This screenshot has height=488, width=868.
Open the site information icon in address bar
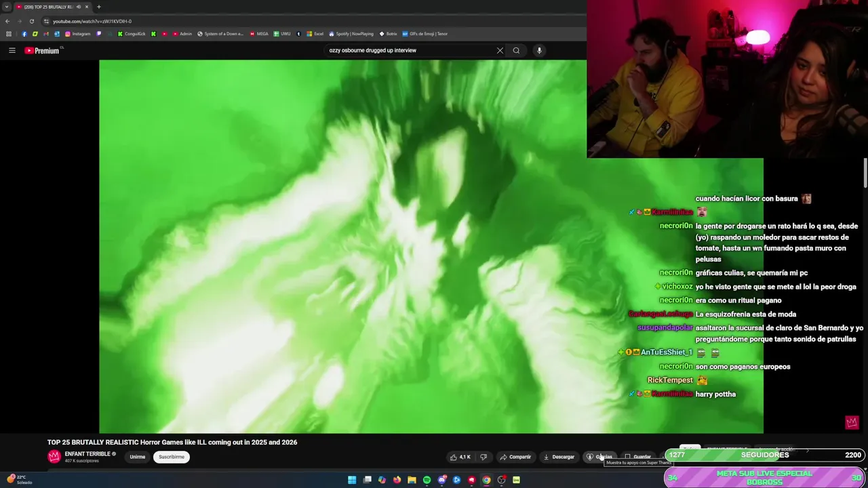47,21
